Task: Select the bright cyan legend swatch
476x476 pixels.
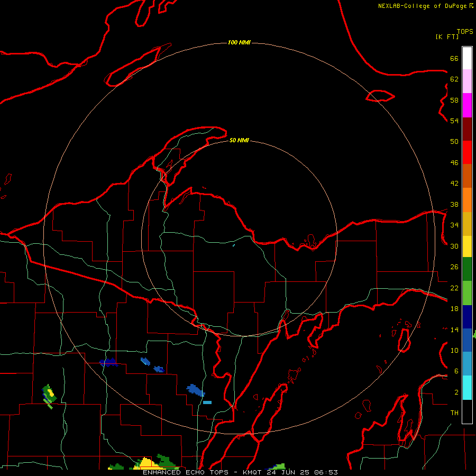Action: (467, 388)
